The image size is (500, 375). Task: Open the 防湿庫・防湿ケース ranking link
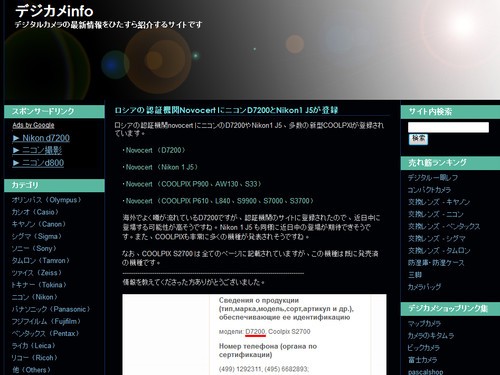click(x=436, y=263)
